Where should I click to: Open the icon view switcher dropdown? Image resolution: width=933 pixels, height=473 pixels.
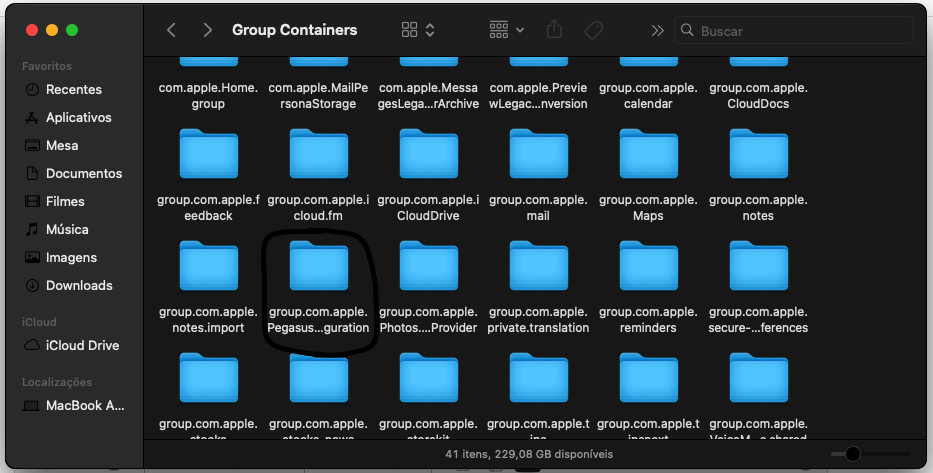coord(418,30)
